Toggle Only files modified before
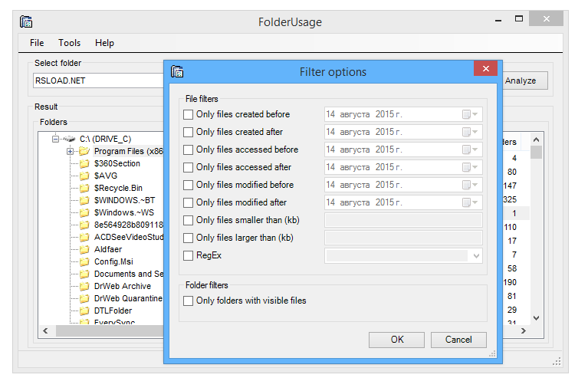 (189, 185)
